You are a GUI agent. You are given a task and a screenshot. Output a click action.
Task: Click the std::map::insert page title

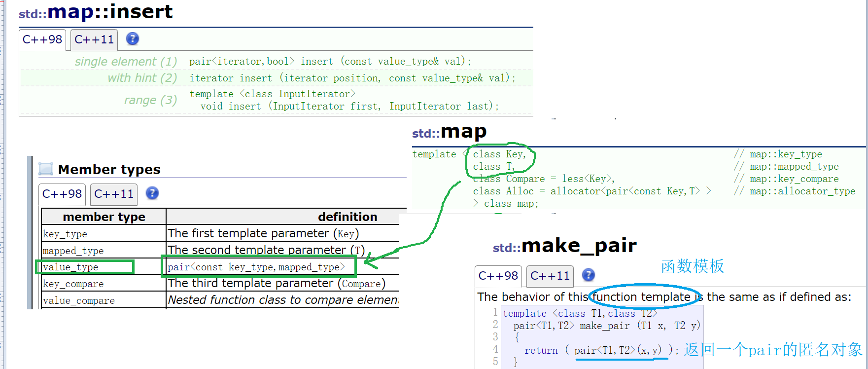coord(96,12)
